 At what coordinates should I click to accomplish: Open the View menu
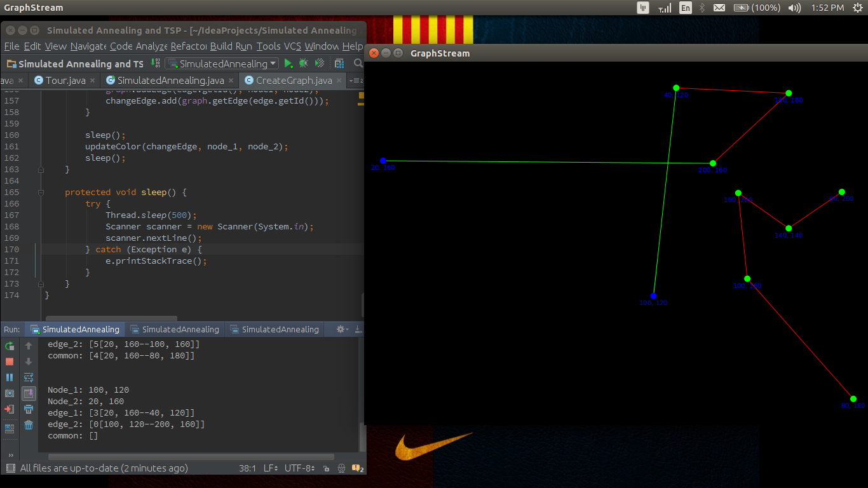[56, 46]
